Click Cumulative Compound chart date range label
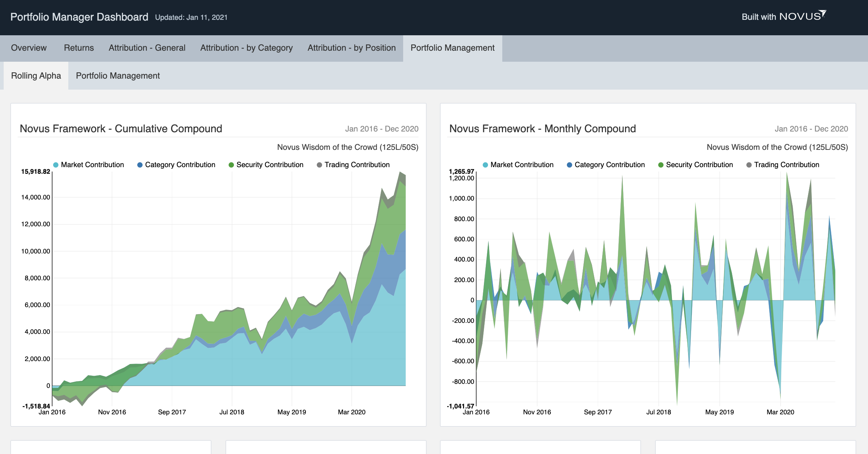The height and width of the screenshot is (454, 868). (x=381, y=129)
